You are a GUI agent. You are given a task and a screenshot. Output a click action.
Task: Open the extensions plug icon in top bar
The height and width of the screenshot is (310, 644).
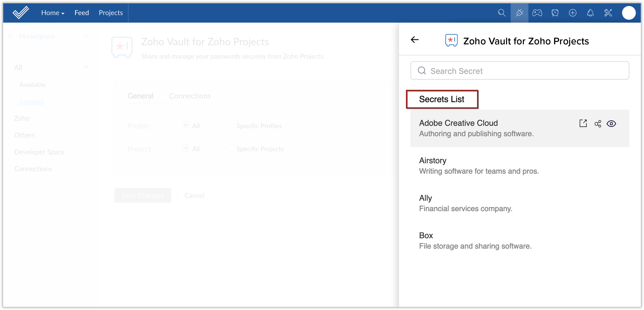click(519, 13)
